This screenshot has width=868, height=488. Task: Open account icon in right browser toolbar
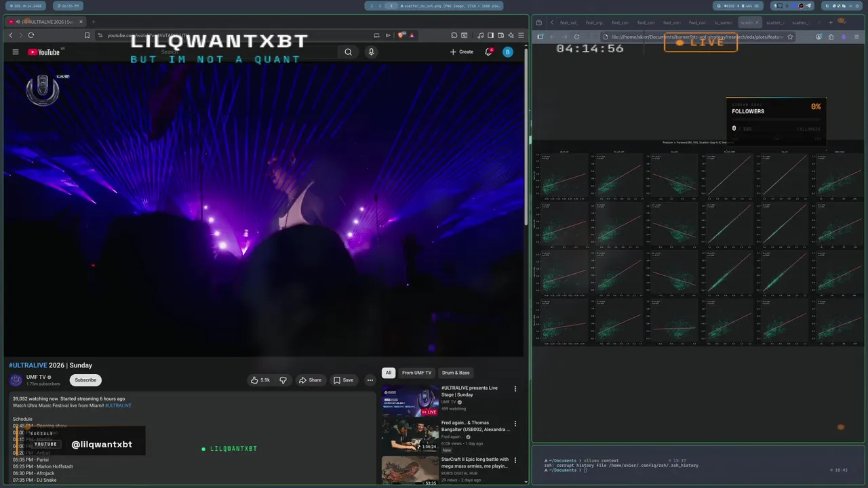pos(818,37)
